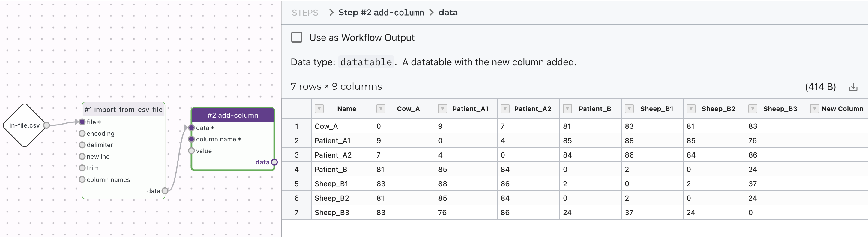The height and width of the screenshot is (237, 868).
Task: Click the encoding input port circle
Action: [x=82, y=133]
